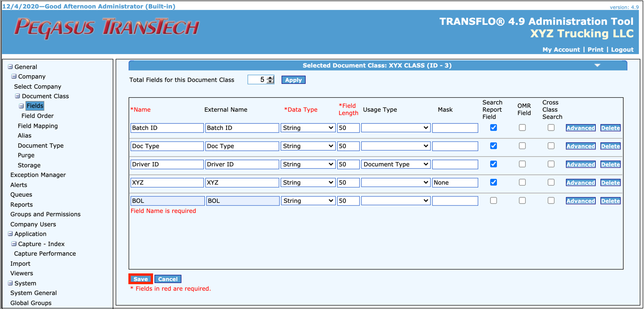
Task: Delete the BOL field row
Action: coord(610,200)
